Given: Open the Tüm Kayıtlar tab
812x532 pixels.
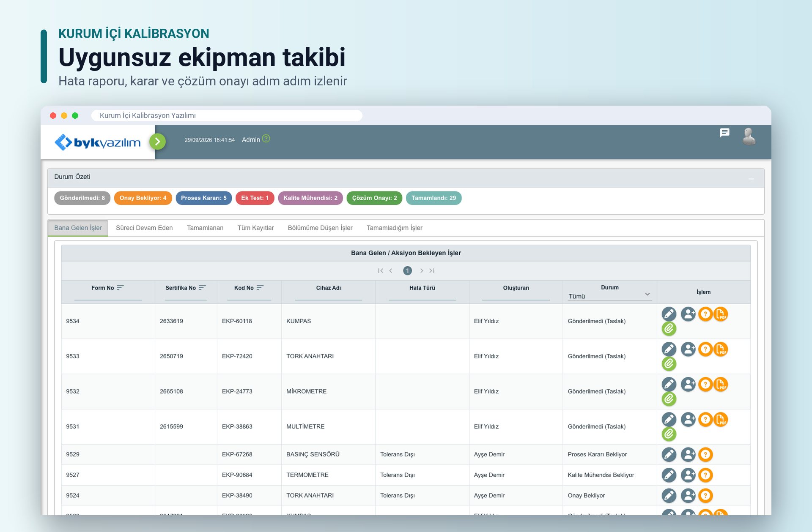Looking at the screenshot, I should click(x=255, y=228).
